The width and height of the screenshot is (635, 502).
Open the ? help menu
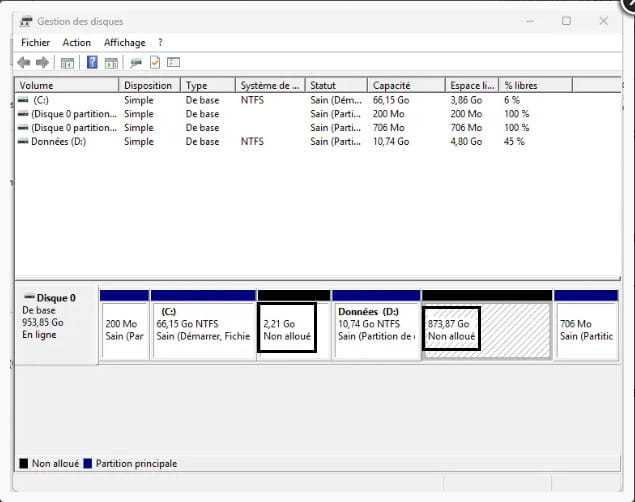pos(160,43)
